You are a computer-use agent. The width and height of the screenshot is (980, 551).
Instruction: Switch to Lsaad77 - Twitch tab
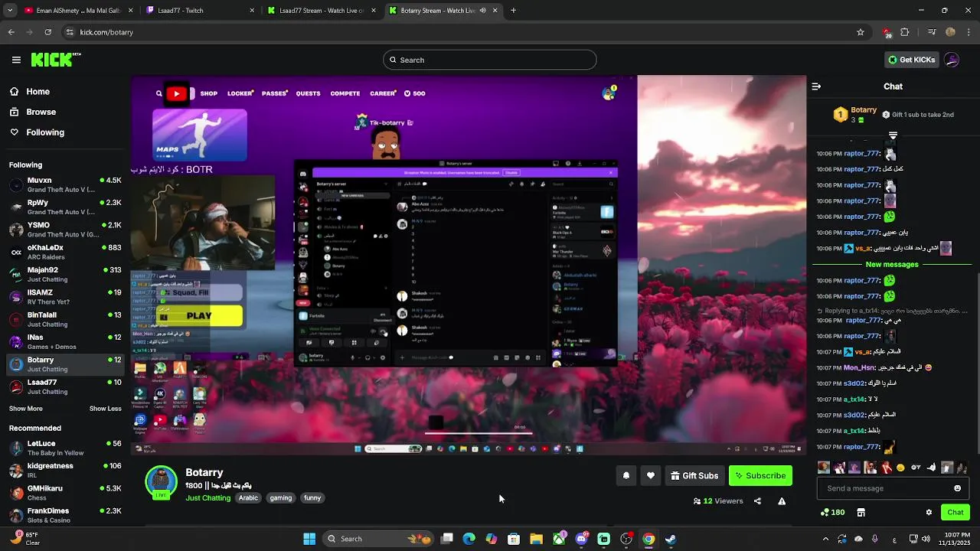coord(201,11)
